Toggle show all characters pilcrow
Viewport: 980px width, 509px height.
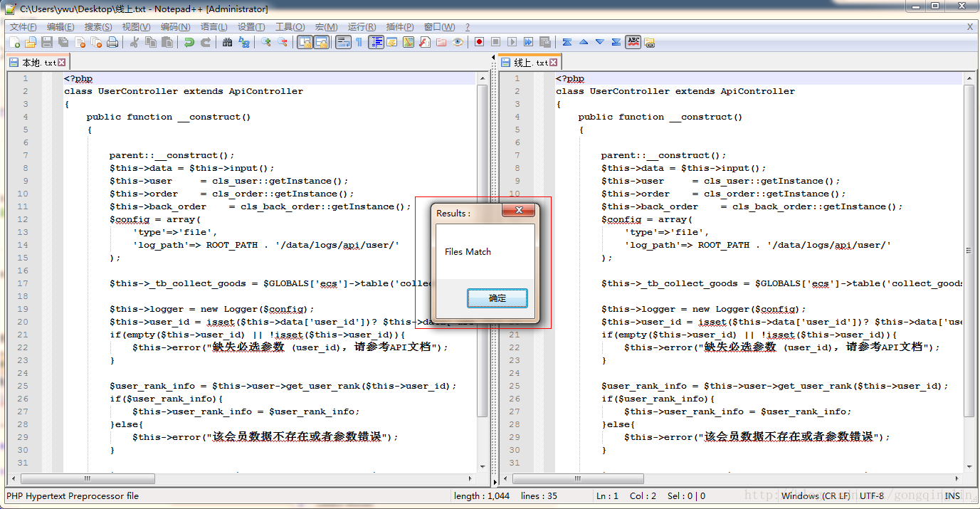[x=359, y=42]
